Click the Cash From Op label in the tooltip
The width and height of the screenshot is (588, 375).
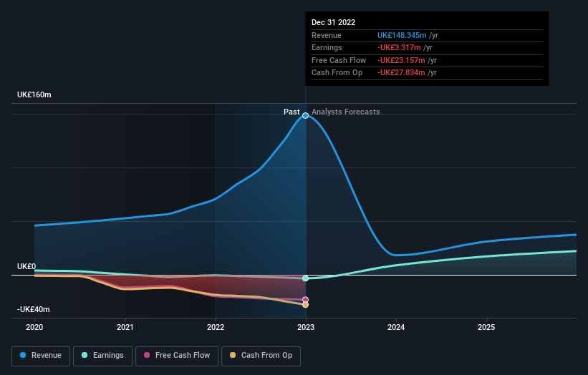(x=337, y=73)
